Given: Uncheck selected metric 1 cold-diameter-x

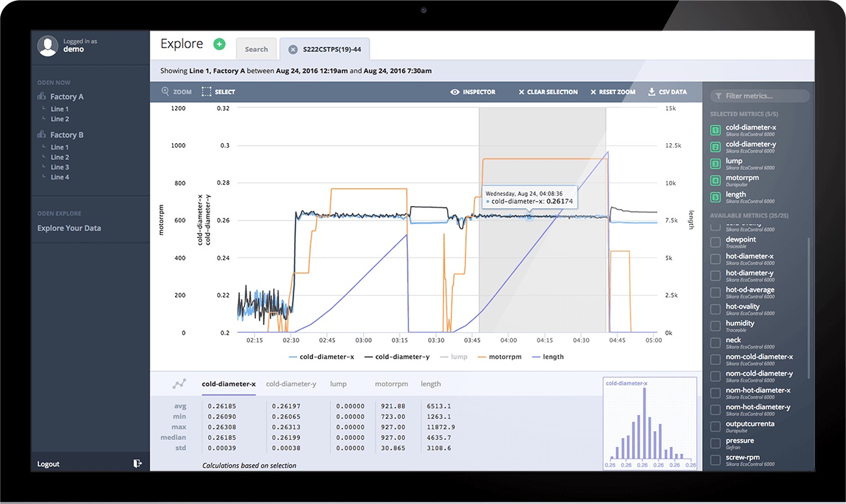Looking at the screenshot, I should [x=715, y=130].
